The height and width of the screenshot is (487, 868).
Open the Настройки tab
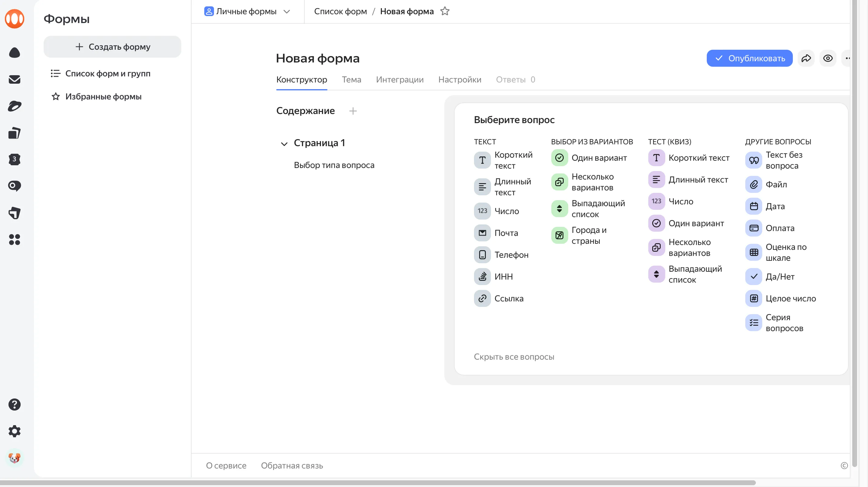(459, 79)
